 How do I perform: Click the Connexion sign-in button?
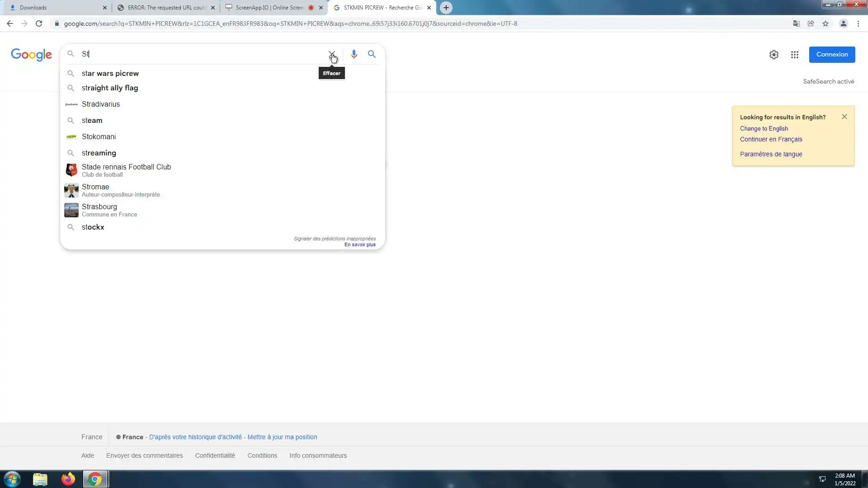[x=832, y=54]
